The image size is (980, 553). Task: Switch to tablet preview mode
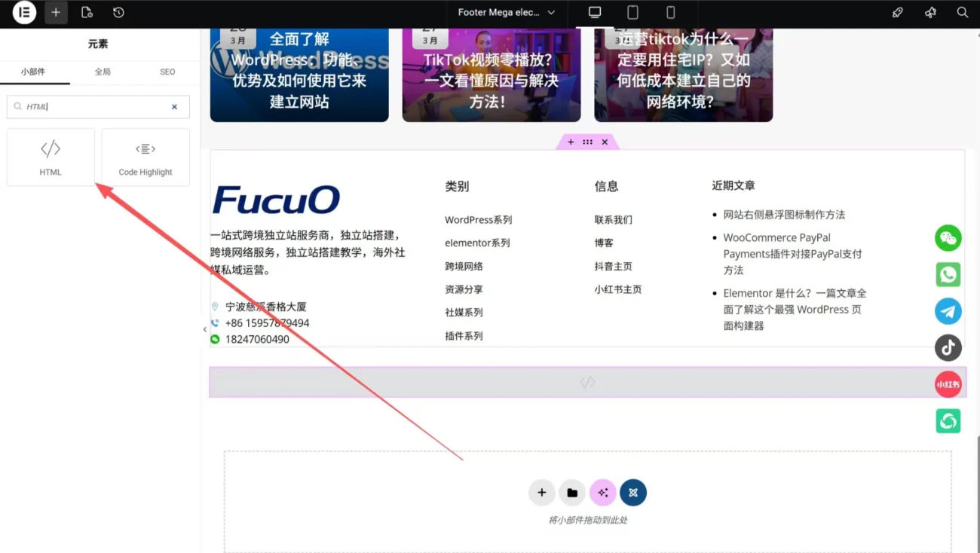pyautogui.click(x=632, y=12)
